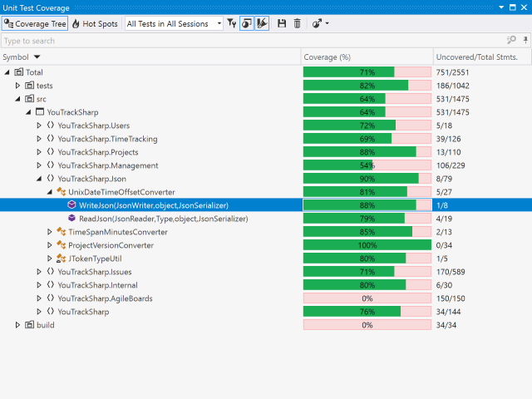Toggle the highlight code coverage button

(x=247, y=24)
